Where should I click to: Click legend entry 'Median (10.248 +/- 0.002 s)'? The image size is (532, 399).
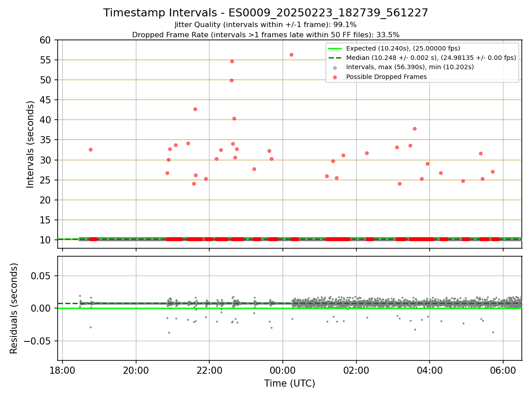coord(431,58)
